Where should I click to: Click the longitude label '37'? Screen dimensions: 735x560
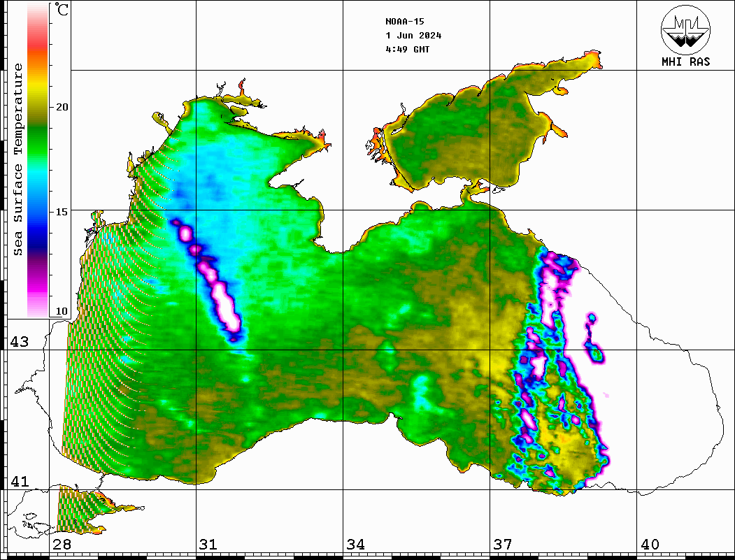[x=503, y=545]
